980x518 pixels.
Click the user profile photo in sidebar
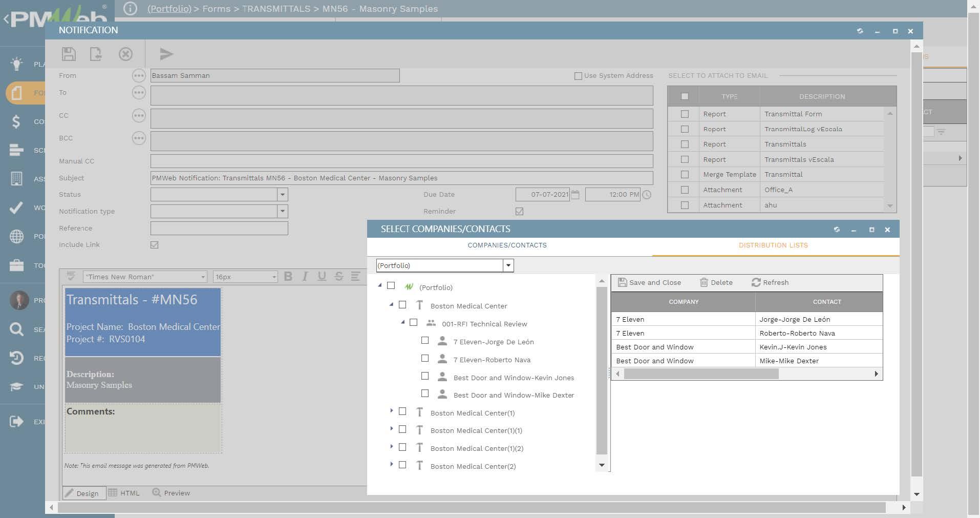pos(19,300)
